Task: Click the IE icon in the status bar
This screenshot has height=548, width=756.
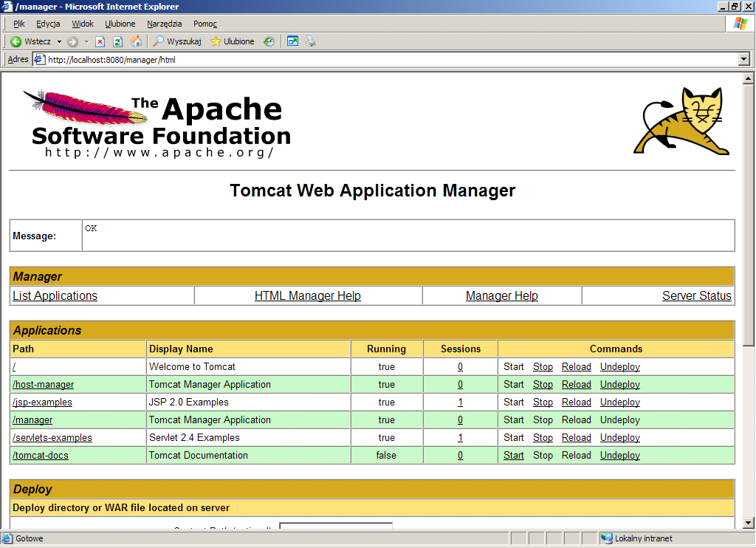Action: 7,538
